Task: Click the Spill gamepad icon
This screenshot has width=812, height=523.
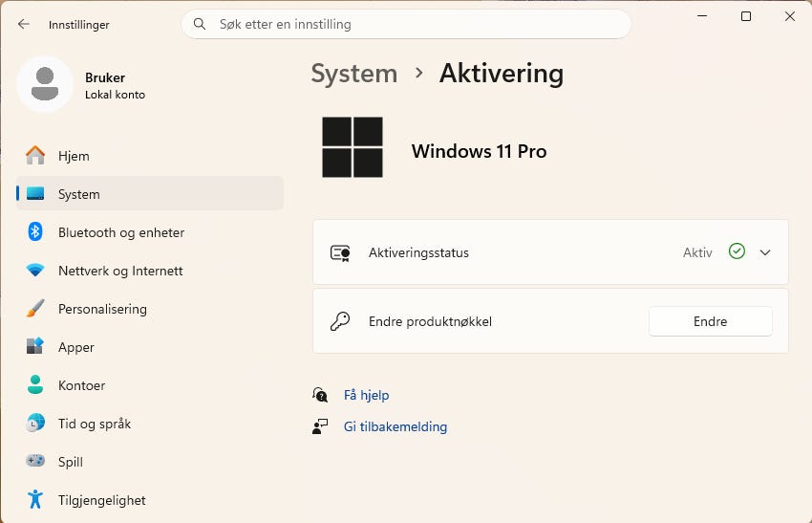Action: (x=35, y=462)
